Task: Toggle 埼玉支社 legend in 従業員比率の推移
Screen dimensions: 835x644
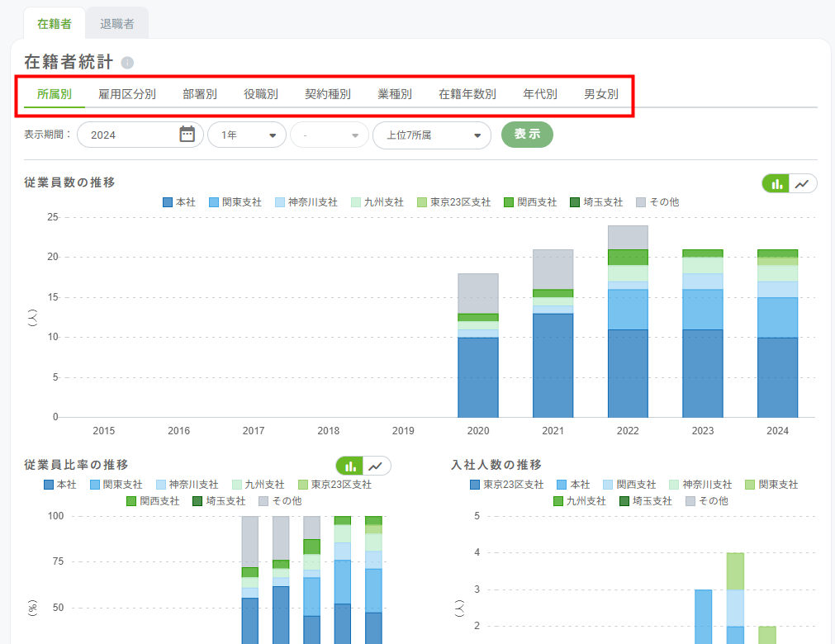Action: point(220,501)
